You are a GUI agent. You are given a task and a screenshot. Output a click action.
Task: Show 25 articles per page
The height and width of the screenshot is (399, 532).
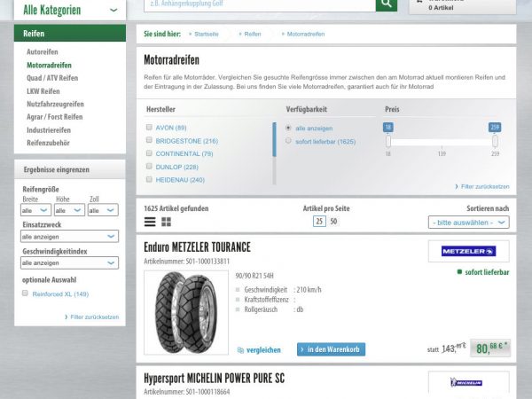click(319, 222)
